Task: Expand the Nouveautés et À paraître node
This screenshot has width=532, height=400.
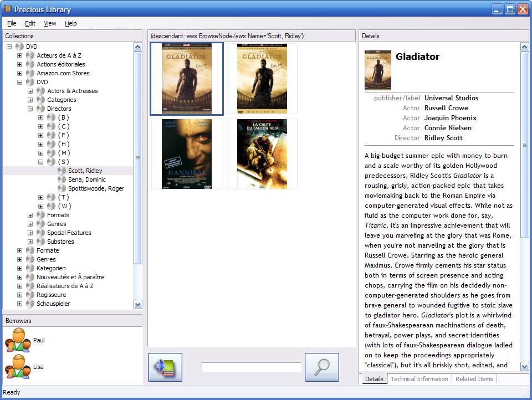Action: (x=20, y=277)
